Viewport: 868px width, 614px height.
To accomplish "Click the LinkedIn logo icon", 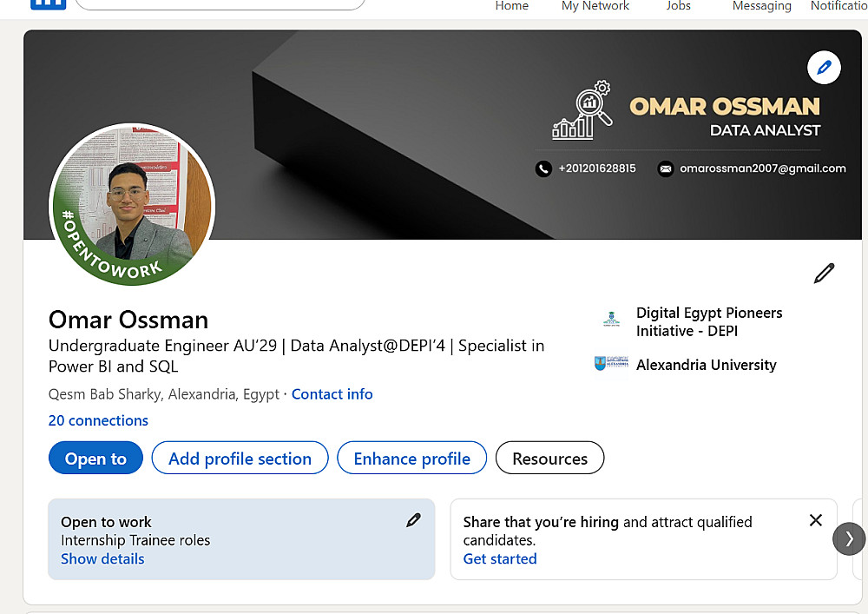I will pyautogui.click(x=48, y=4).
